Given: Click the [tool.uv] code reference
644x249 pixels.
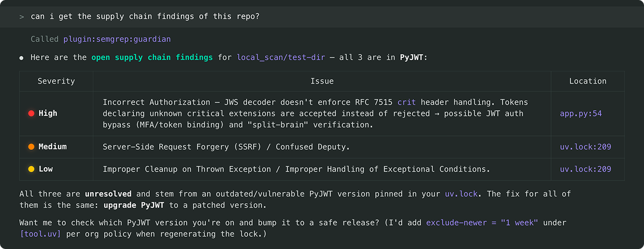Looking at the screenshot, I should tap(40, 234).
